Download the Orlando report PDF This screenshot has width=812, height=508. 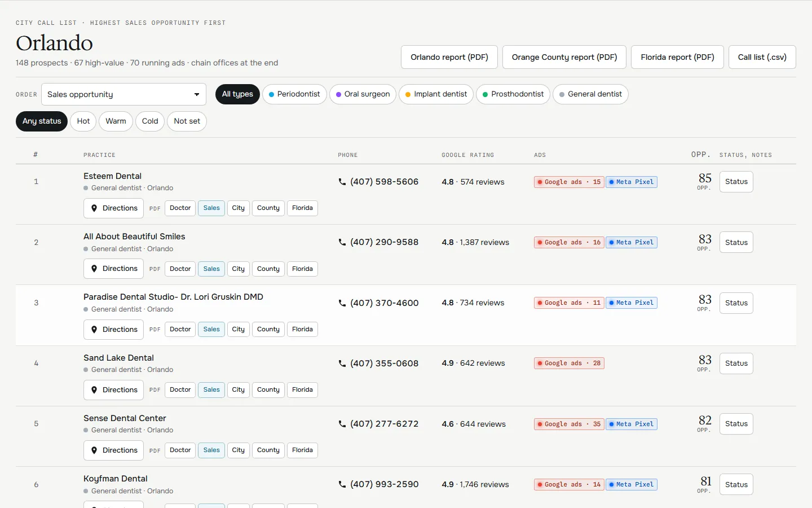pyautogui.click(x=449, y=57)
